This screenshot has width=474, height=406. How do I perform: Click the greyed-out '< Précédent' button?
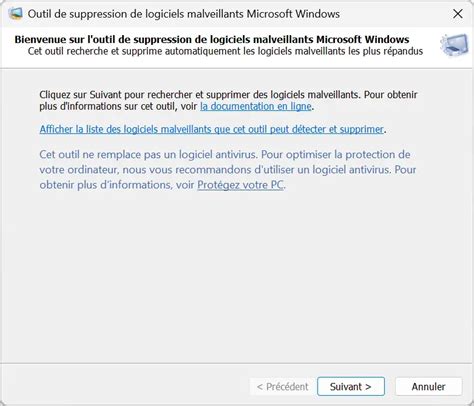coord(282,386)
